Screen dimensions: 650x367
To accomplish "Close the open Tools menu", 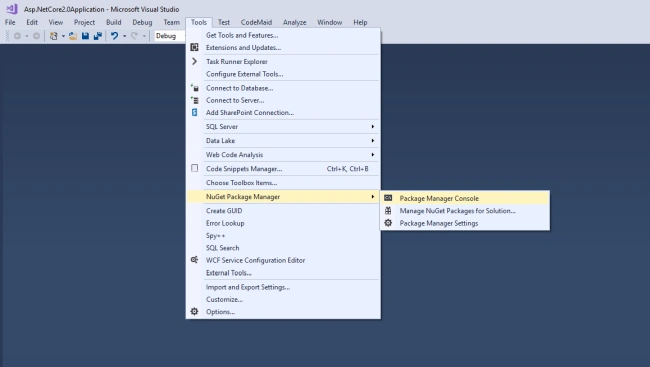I will coord(199,22).
